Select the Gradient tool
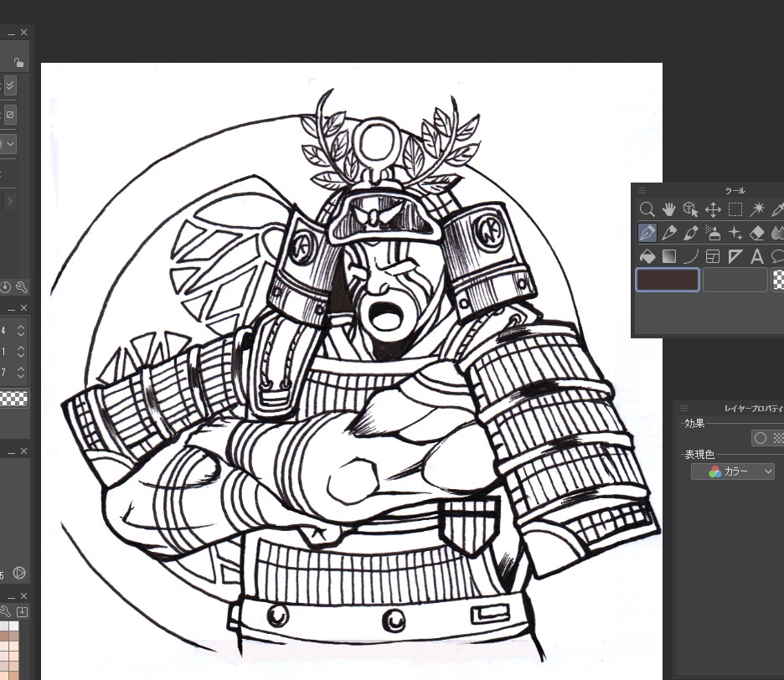This screenshot has width=784, height=680. [668, 256]
